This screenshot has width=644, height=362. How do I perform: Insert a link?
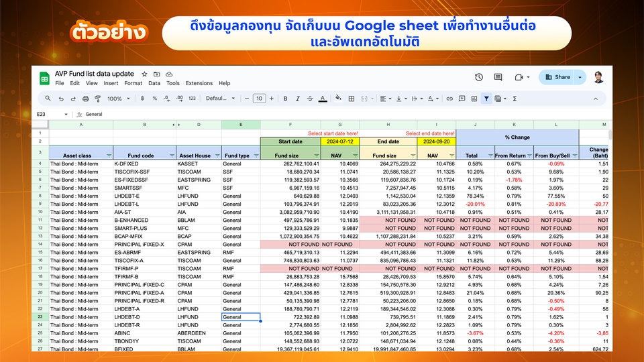coord(449,99)
